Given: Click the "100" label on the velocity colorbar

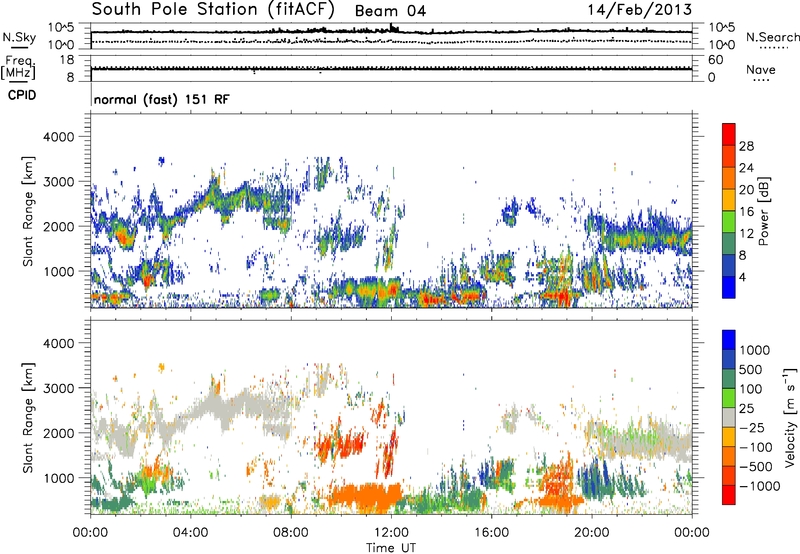Looking at the screenshot, I should pos(751,389).
